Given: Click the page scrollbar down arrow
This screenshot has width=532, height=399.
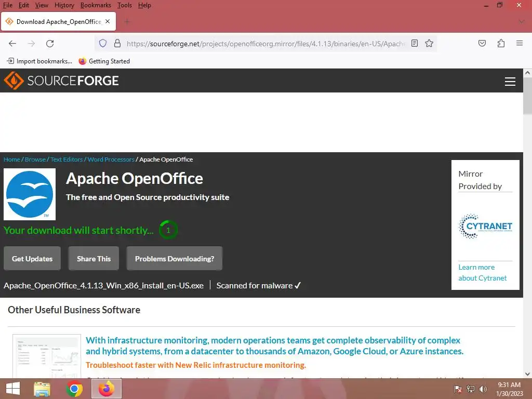Looking at the screenshot, I should tap(528, 374).
